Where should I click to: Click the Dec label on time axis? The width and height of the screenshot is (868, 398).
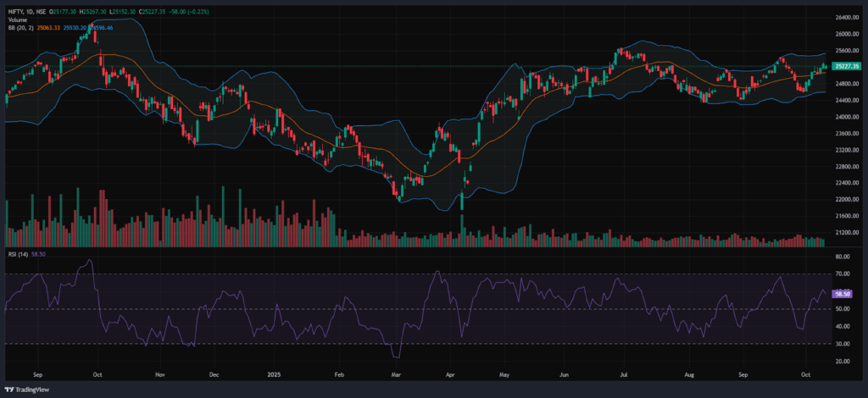point(214,373)
